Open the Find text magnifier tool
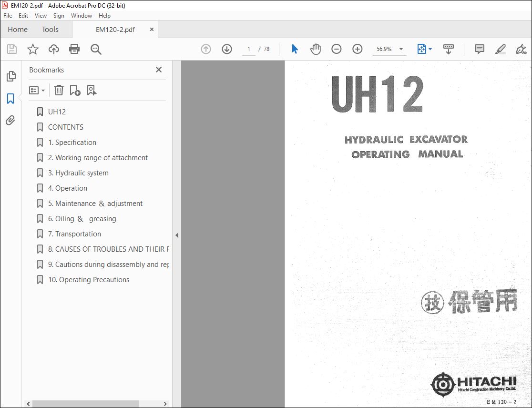This screenshot has width=532, height=408. click(96, 49)
